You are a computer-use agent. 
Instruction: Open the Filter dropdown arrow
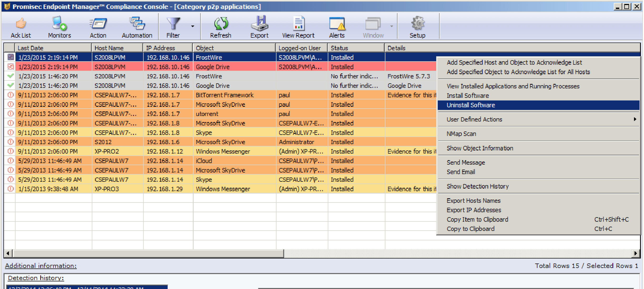[192, 26]
